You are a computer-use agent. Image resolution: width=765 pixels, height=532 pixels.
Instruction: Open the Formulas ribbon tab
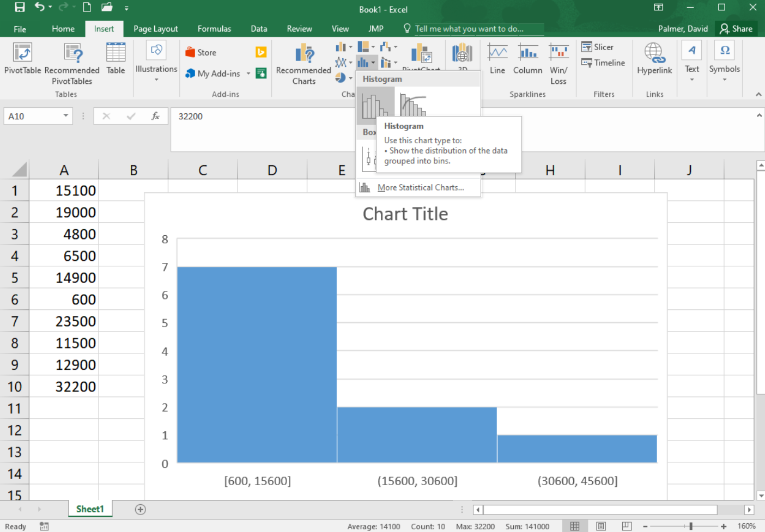coord(214,29)
